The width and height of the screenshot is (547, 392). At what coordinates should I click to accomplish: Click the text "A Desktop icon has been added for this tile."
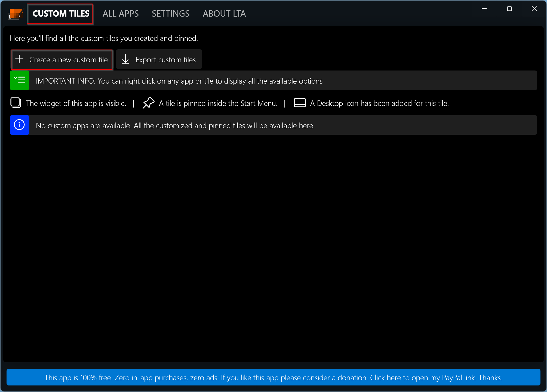pos(379,103)
